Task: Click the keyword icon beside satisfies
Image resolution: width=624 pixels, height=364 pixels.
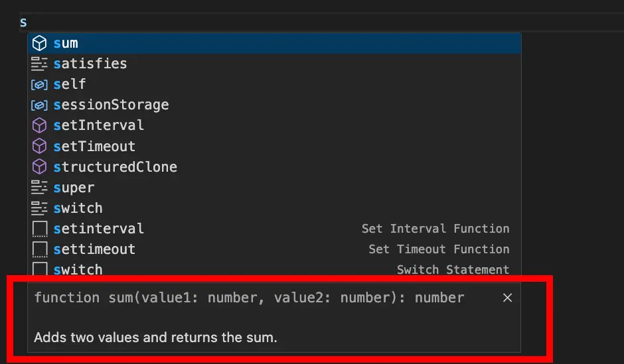Action: click(x=39, y=64)
